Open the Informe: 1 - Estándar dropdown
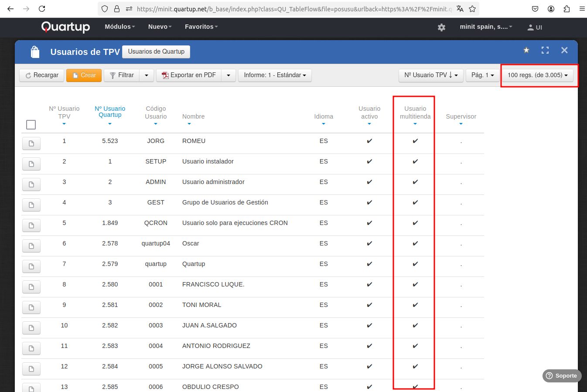The height and width of the screenshot is (392, 587). [275, 75]
